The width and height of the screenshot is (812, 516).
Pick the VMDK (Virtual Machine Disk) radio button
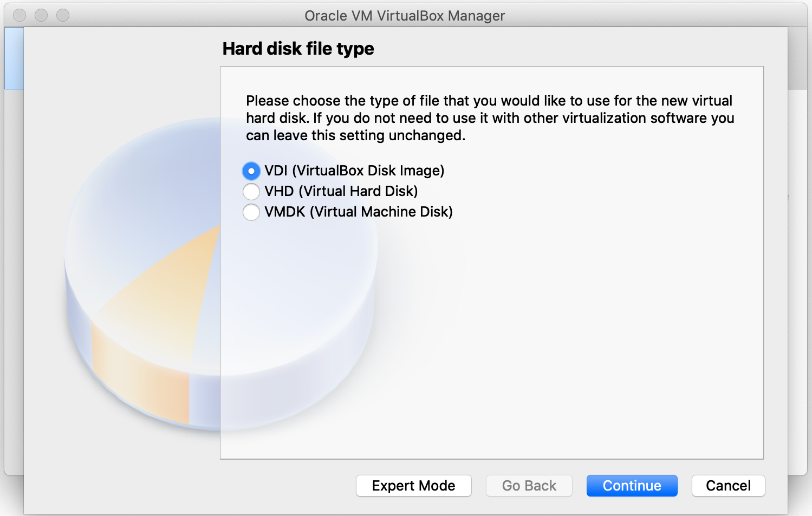pyautogui.click(x=251, y=212)
